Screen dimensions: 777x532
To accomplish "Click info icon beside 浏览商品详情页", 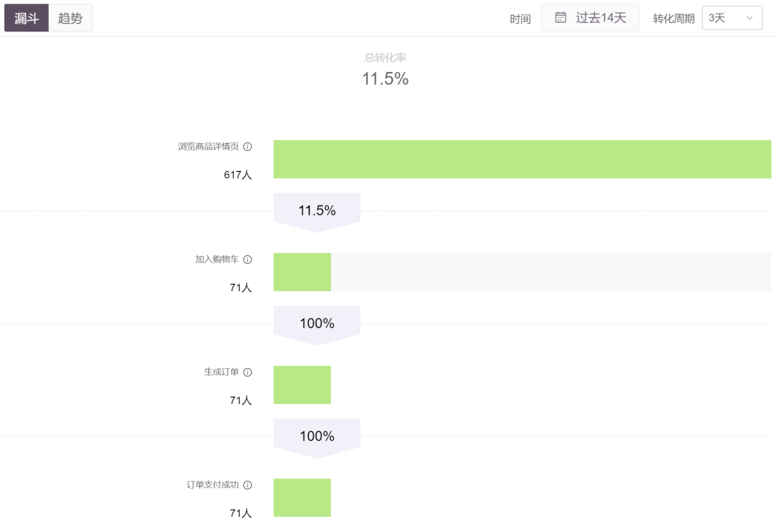I will (247, 147).
